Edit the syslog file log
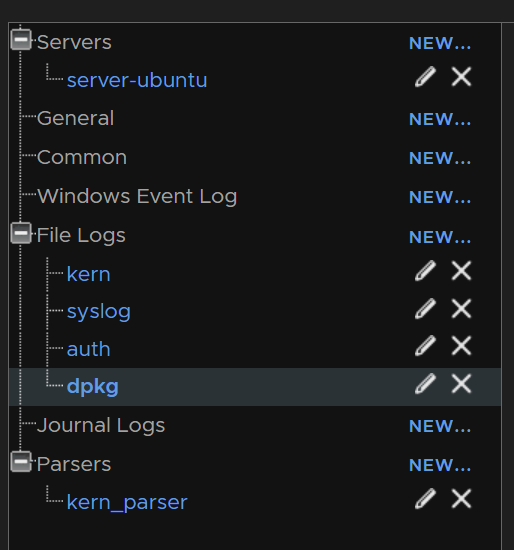Screen dimensions: 514x550 click(x=425, y=309)
